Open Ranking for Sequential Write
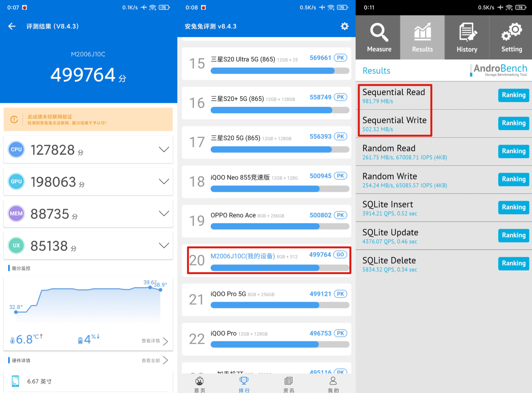 [x=513, y=123]
